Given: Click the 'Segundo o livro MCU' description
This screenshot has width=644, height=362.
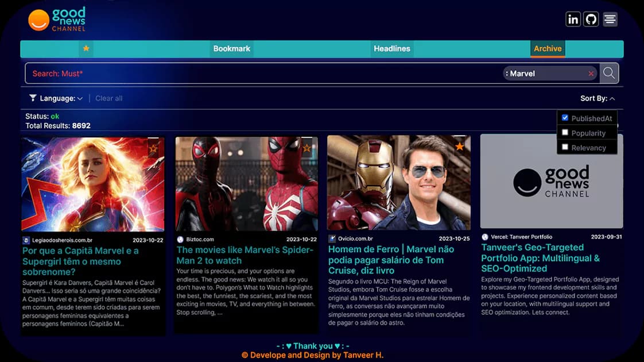Looking at the screenshot, I should coord(399,302).
